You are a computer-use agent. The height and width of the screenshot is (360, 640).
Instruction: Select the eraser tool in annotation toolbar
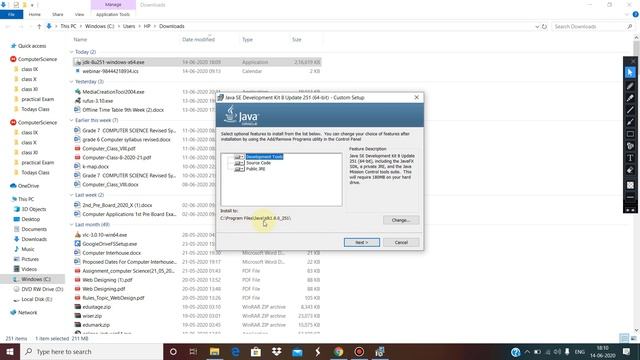pyautogui.click(x=630, y=170)
